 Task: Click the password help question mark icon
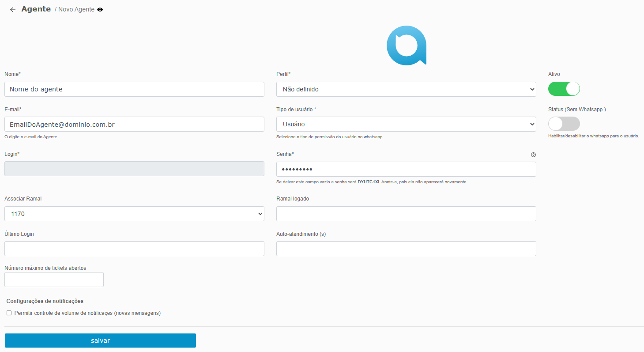point(533,155)
